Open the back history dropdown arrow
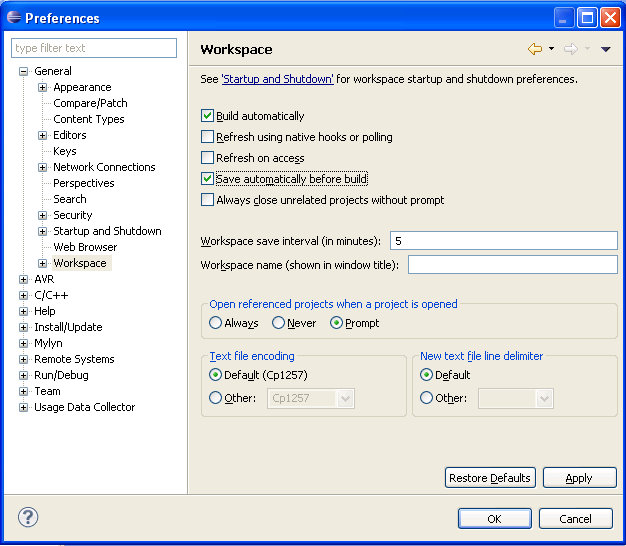This screenshot has height=546, width=626. [x=551, y=49]
